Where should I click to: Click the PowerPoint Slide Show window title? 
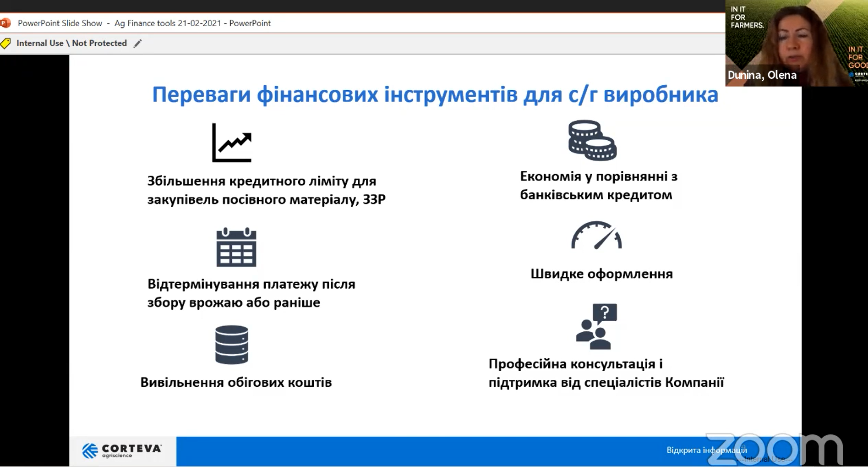(144, 23)
